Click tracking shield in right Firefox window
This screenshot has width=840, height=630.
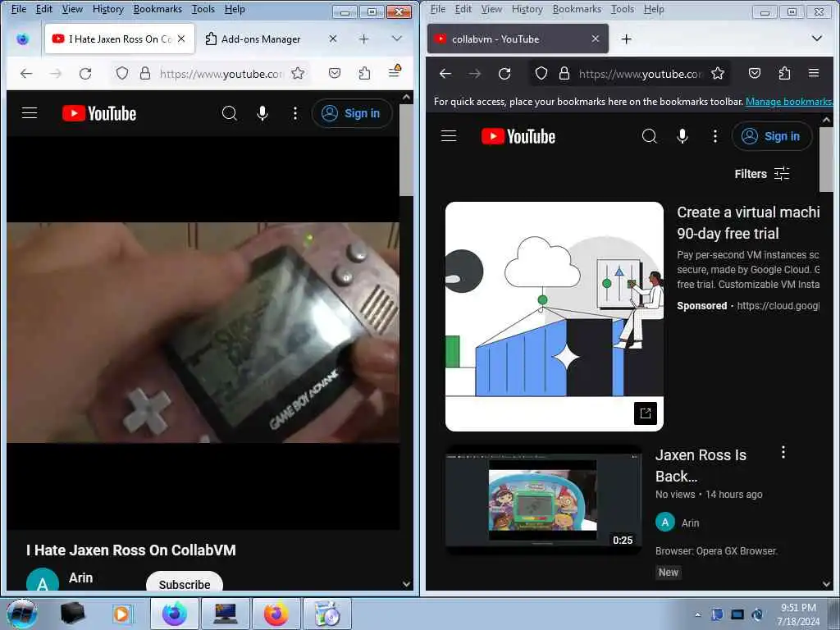pos(541,73)
